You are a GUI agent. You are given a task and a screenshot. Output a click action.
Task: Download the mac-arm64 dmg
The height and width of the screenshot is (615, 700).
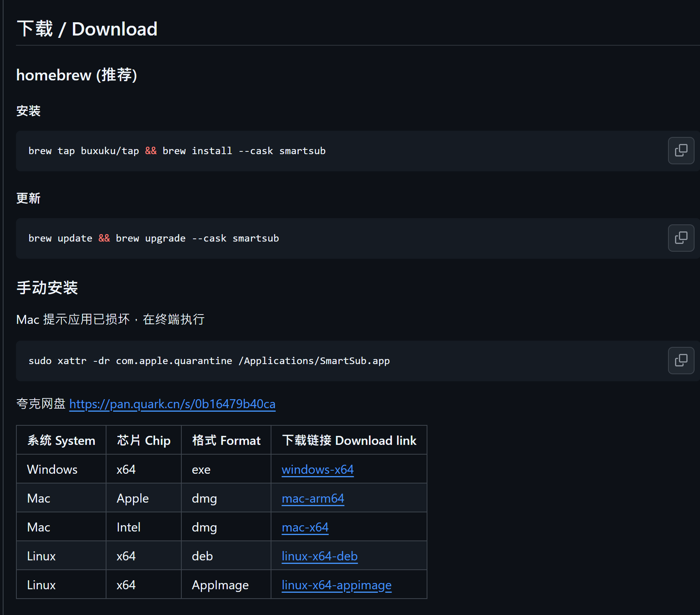[x=313, y=498]
